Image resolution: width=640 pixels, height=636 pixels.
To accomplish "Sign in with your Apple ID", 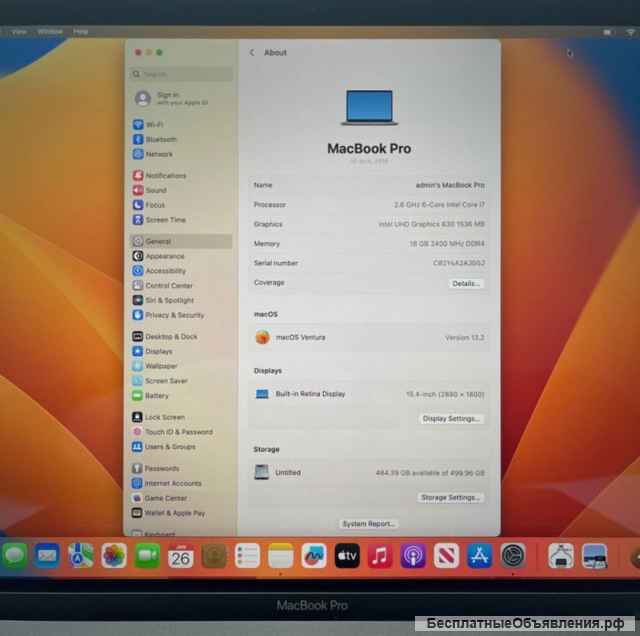I will (171, 98).
